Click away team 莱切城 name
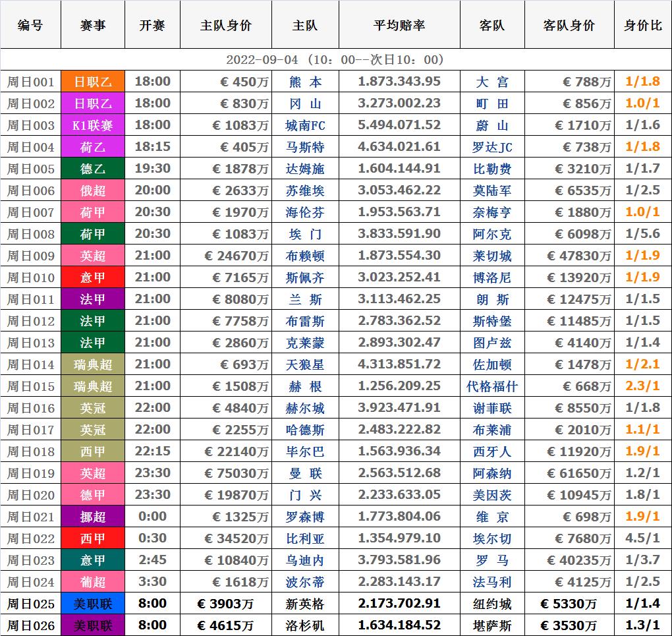 tap(492, 256)
